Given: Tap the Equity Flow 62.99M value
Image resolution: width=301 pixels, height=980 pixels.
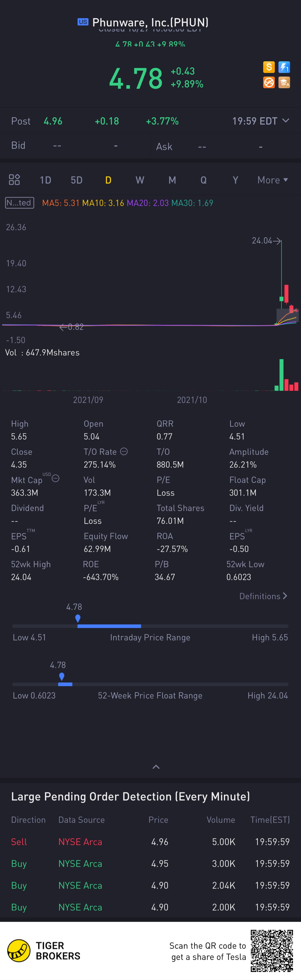Looking at the screenshot, I should 97,549.
